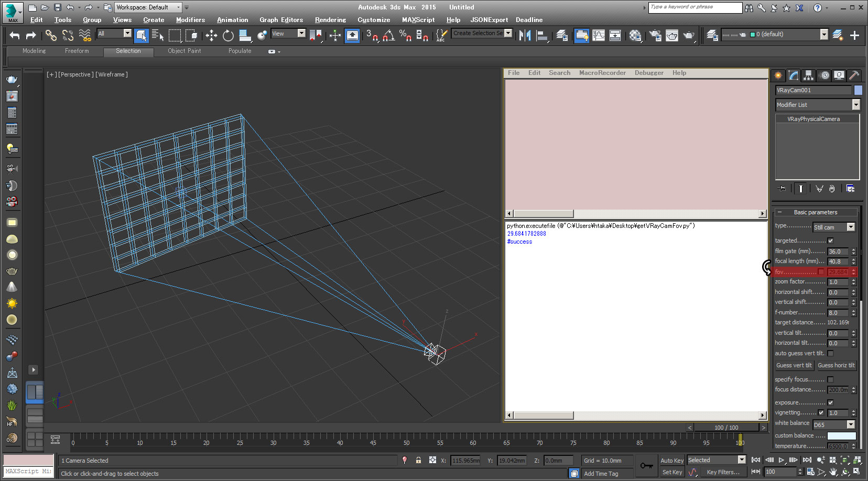The width and height of the screenshot is (868, 481).
Task: Open Select by Name dialog
Action: click(x=158, y=35)
